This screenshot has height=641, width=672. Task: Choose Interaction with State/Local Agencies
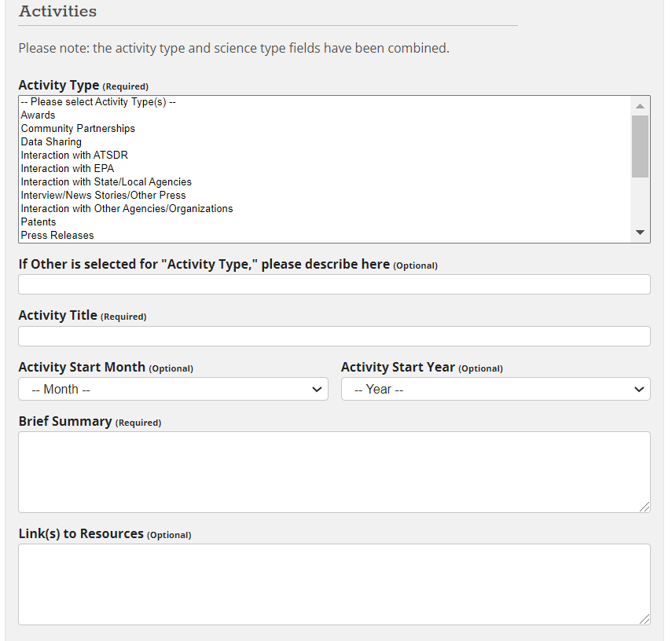[106, 182]
